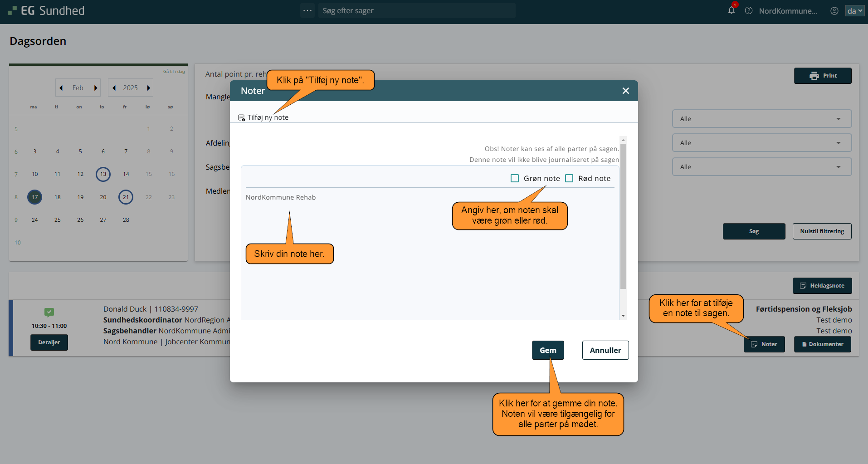This screenshot has width=868, height=464.
Task: Tick the 'Rød note' checkbox
Action: [569, 178]
